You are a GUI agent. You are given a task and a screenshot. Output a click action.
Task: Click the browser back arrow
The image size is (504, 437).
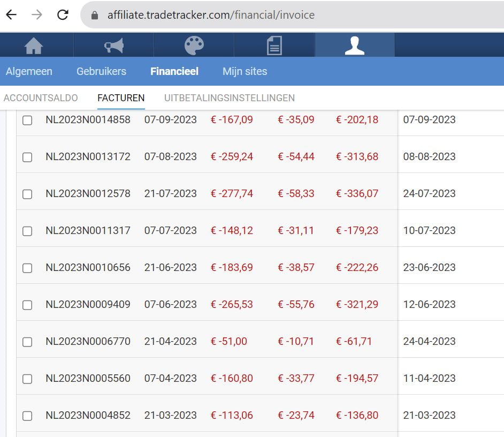point(11,15)
